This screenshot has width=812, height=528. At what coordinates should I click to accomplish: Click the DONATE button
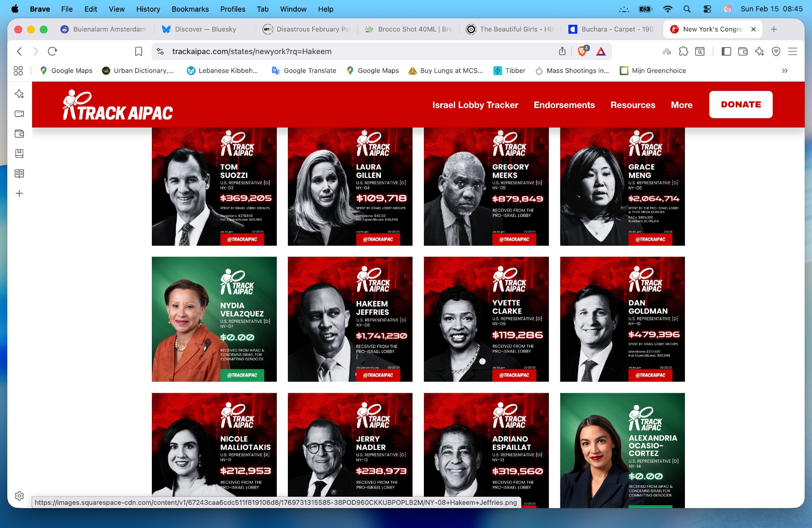pyautogui.click(x=741, y=104)
